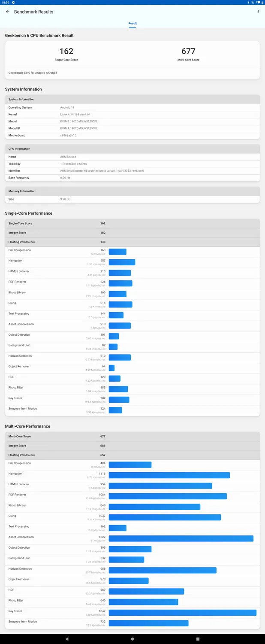265x644 pixels.
Task: Tap the single-core Object Remover row label
Action: (19, 366)
